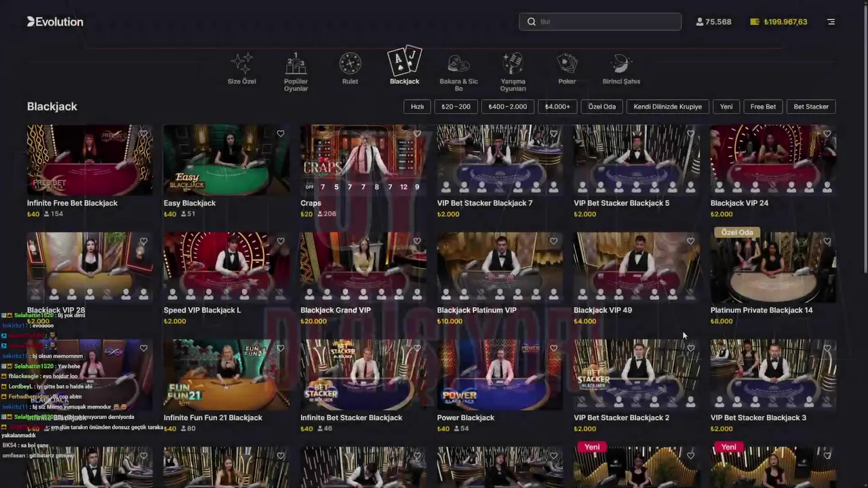Favorite Blackjack VIP 24 heart

[x=827, y=134]
